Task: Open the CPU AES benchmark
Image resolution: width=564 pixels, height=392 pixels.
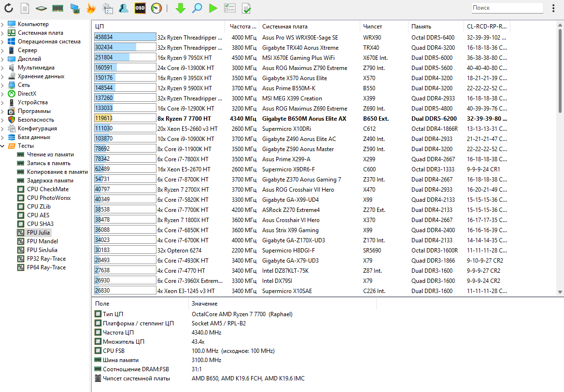Action: point(38,215)
